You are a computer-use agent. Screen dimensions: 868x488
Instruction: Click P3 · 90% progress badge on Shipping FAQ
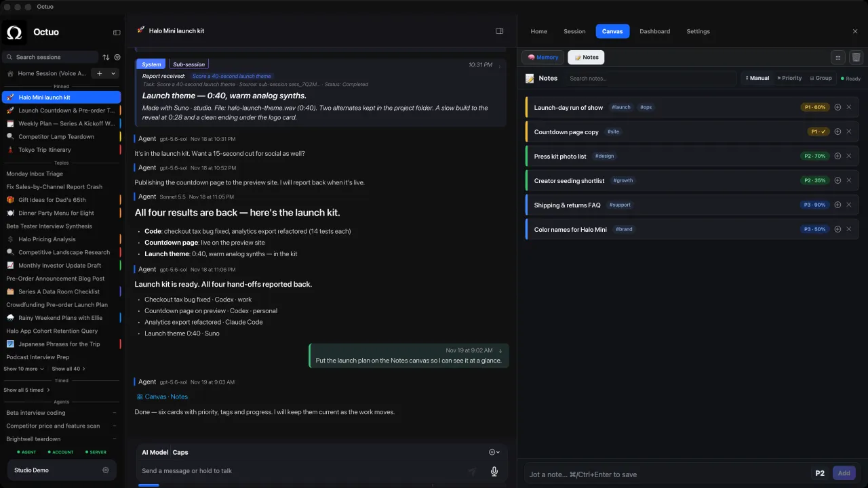[x=814, y=205]
